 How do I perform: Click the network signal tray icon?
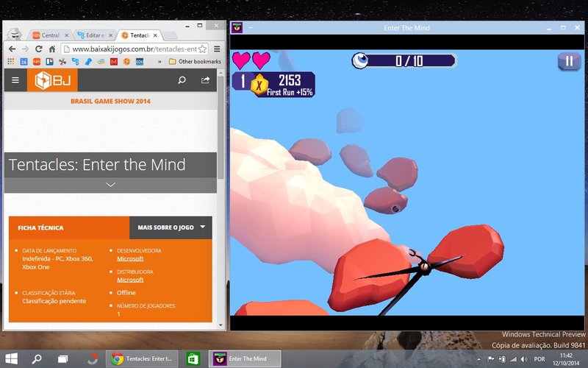click(x=513, y=359)
